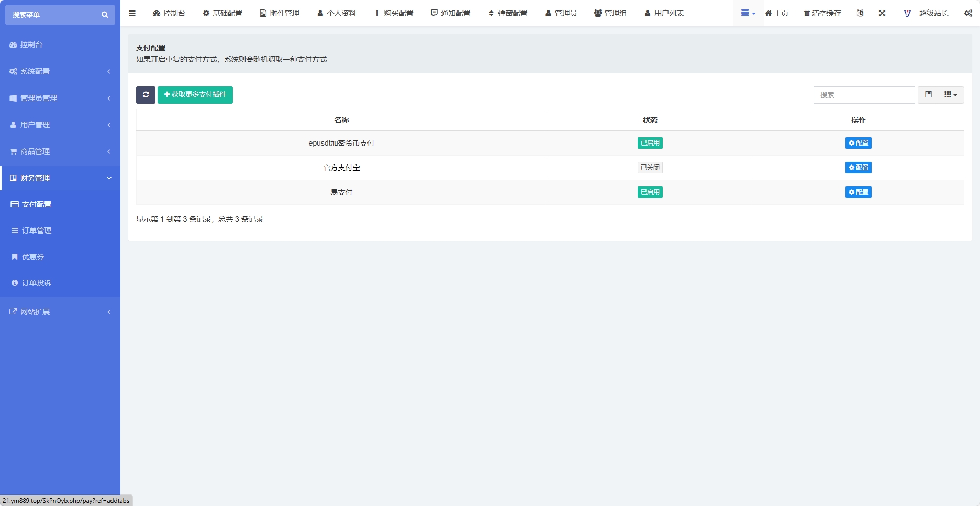Switch to the 用户列表 tab
Viewport: 980px width, 506px height.
pos(664,13)
